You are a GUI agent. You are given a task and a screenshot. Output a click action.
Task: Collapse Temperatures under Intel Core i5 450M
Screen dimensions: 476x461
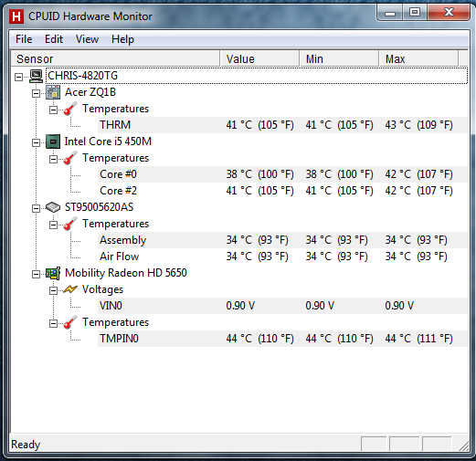(53, 159)
